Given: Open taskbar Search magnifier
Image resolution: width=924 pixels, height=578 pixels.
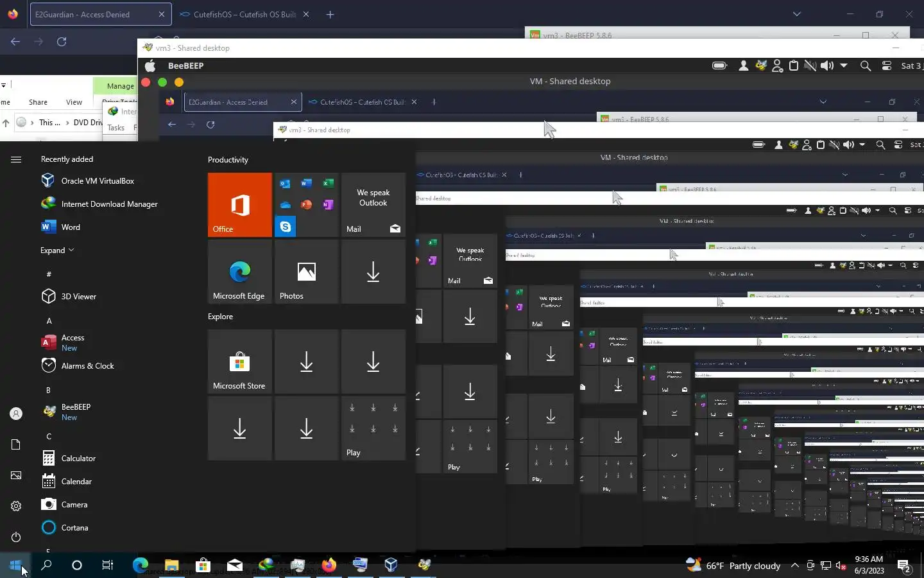Looking at the screenshot, I should coord(46,565).
